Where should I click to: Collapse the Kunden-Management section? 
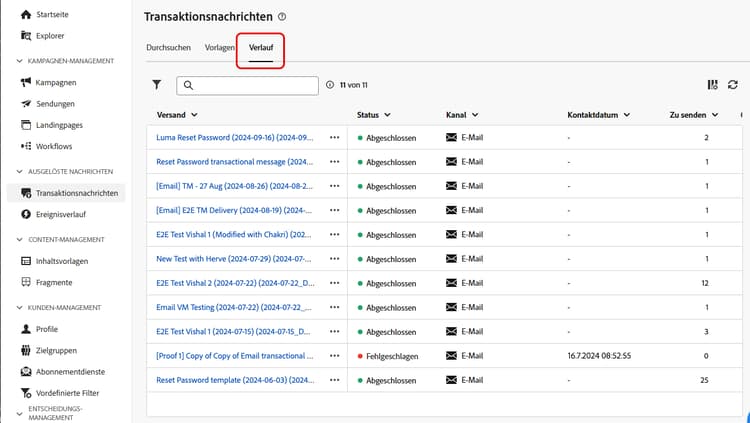click(x=20, y=307)
